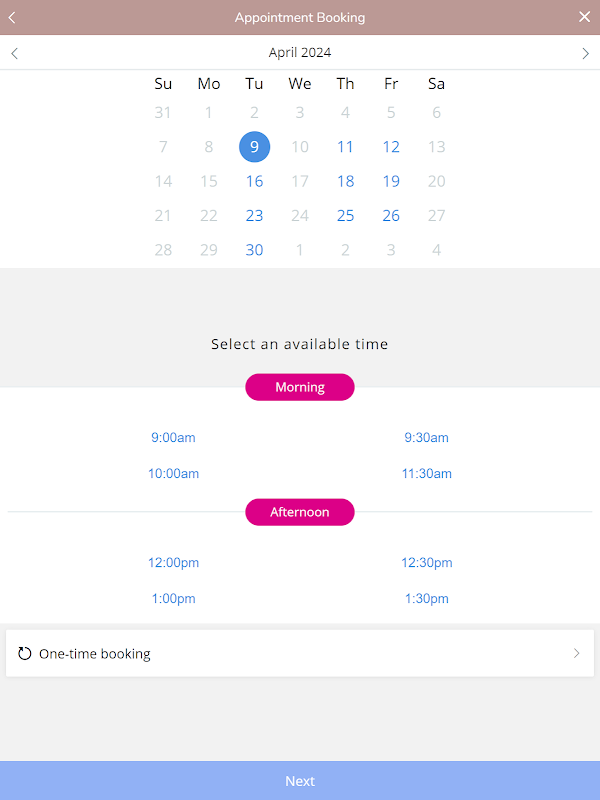Pick April 25 on the calendar

[x=345, y=215]
